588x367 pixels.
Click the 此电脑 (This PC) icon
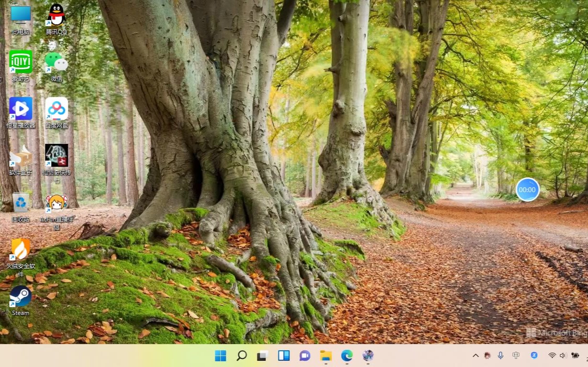click(x=21, y=16)
